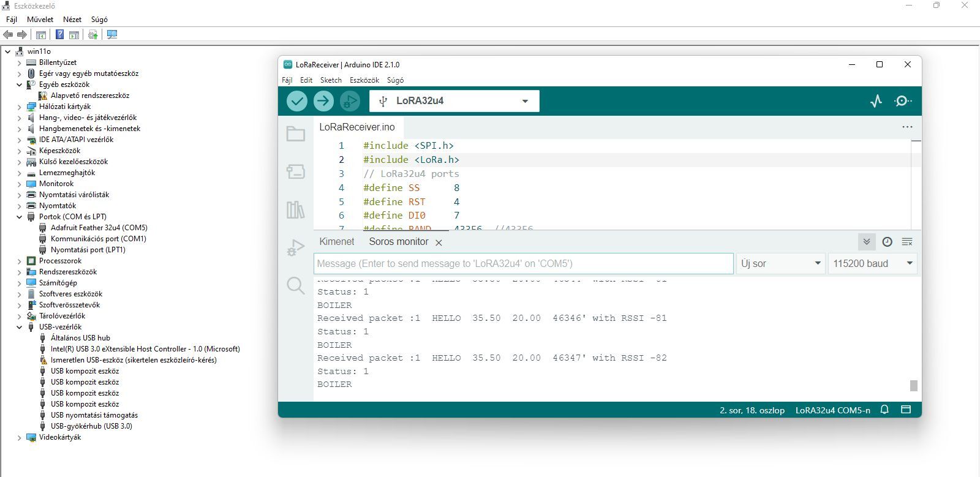Toggle timestamp clock icon in serial monitor
The width and height of the screenshot is (980, 477).
point(887,242)
